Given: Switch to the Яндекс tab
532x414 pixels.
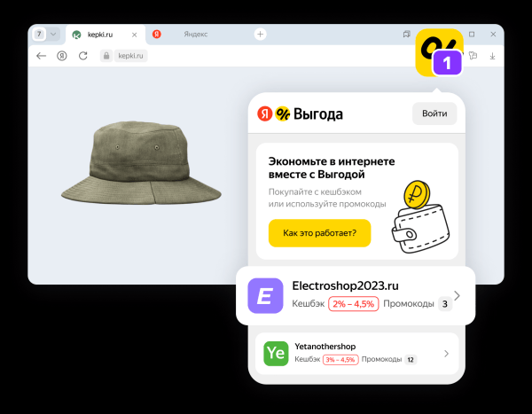Looking at the screenshot, I should click(x=195, y=35).
